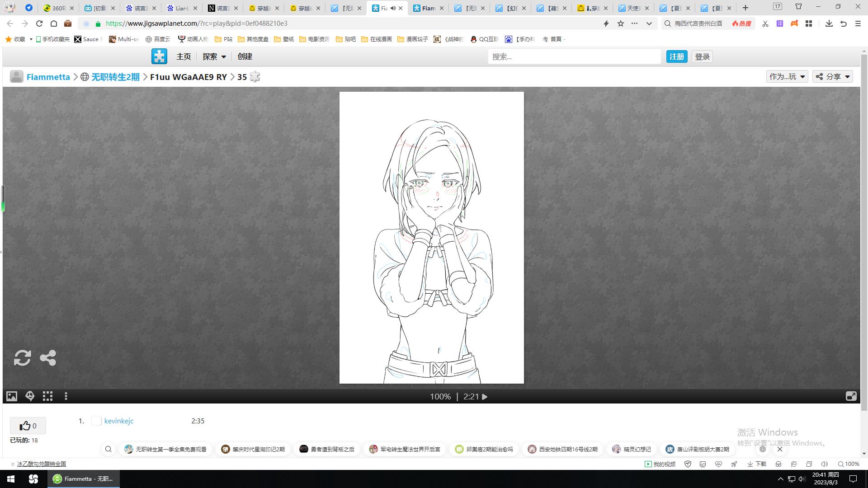Click the restart puzzle refresh icon

tap(22, 358)
